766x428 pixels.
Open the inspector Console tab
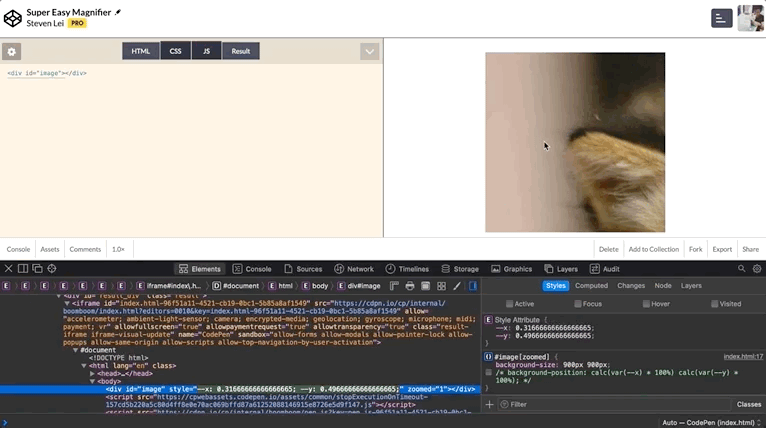click(252, 269)
